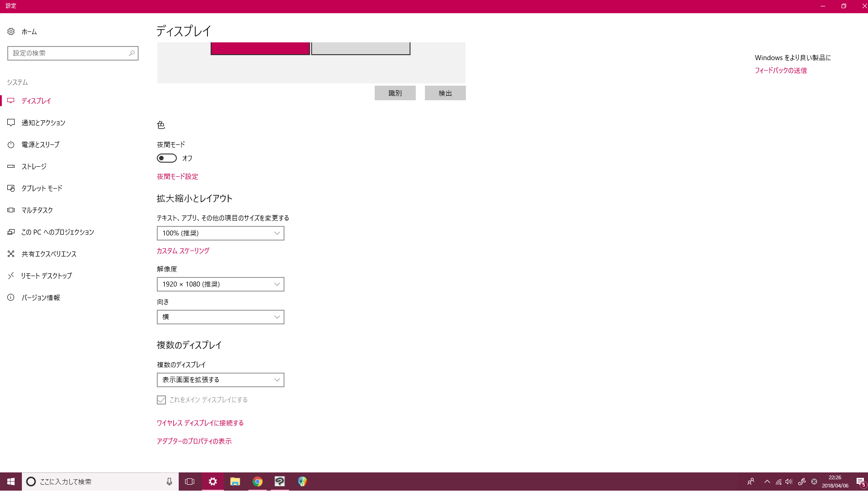This screenshot has height=492, width=868.
Task: Click the ここに入力して検索 taskbar search box
Action: coord(100,482)
